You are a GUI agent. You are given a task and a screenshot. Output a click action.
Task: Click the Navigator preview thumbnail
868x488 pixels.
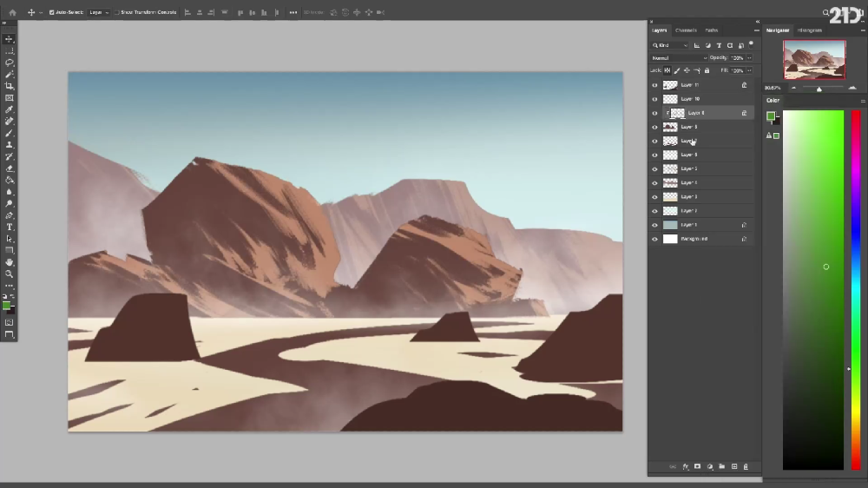tap(814, 59)
